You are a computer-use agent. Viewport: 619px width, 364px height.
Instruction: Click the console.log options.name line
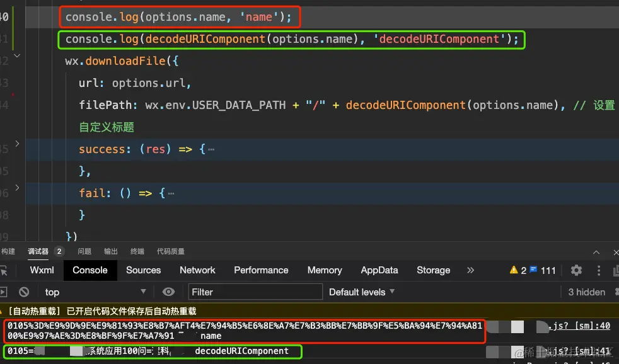pyautogui.click(x=178, y=17)
